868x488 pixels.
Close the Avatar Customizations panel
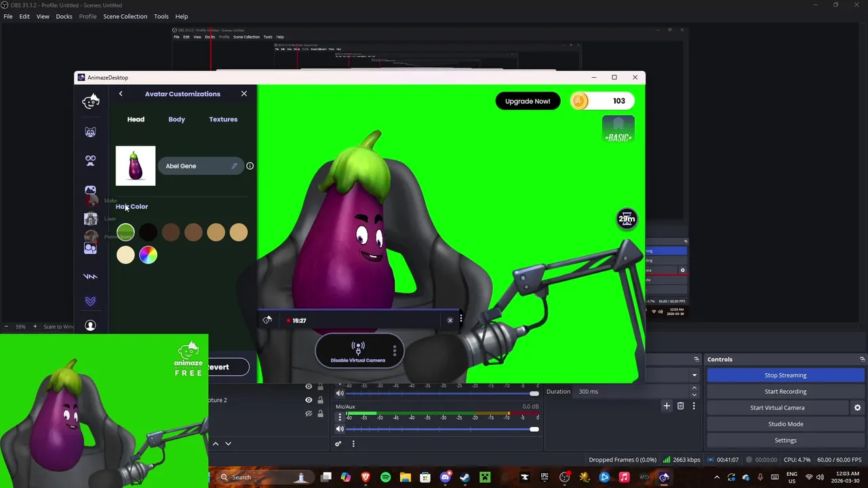[x=244, y=94]
